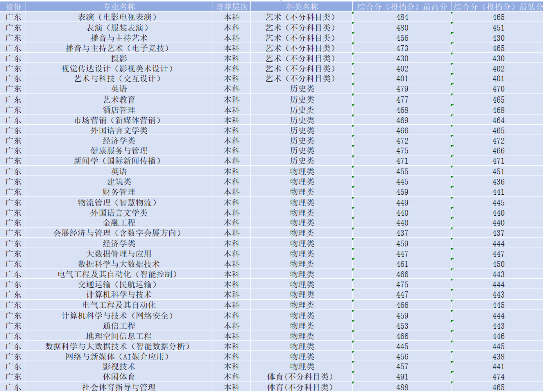Select the 省份 column header
Viewport: 543px width, 392px height.
click(13, 7)
